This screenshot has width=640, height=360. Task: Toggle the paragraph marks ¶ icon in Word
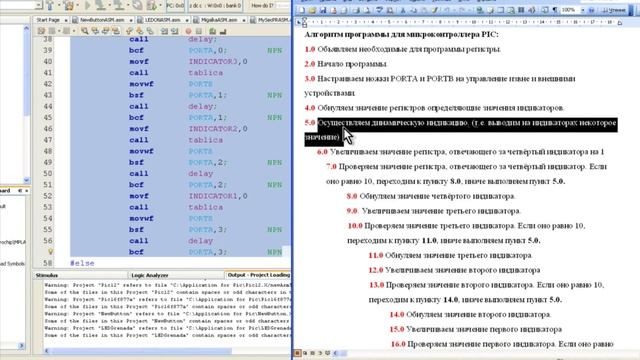tap(555, 10)
